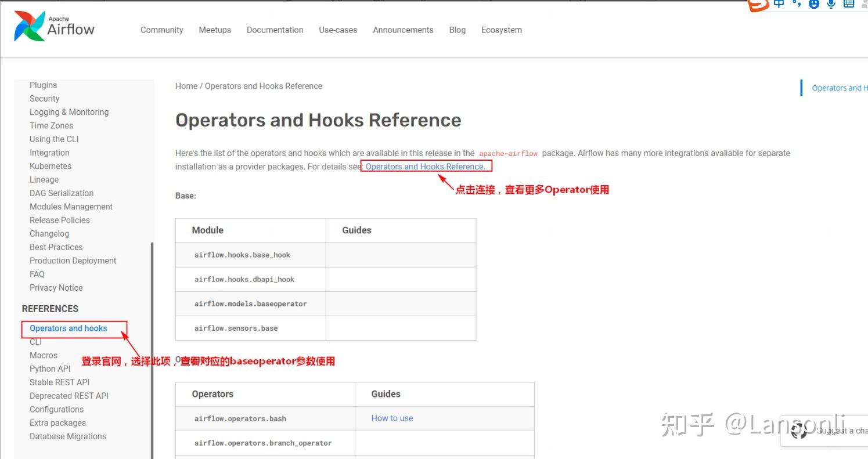Go to Logging & Monitoring
868x459 pixels.
(69, 112)
